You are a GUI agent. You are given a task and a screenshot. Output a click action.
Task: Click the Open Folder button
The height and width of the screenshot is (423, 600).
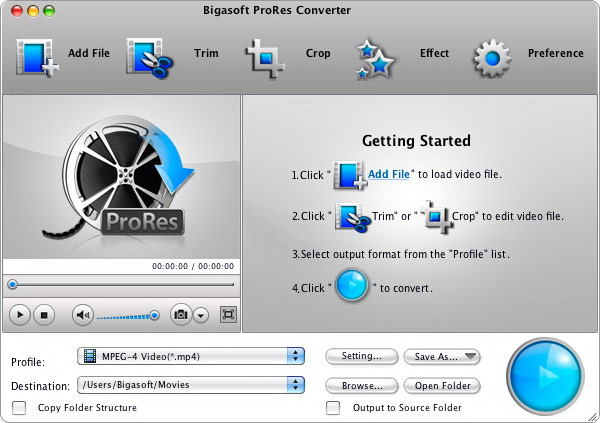tap(442, 385)
